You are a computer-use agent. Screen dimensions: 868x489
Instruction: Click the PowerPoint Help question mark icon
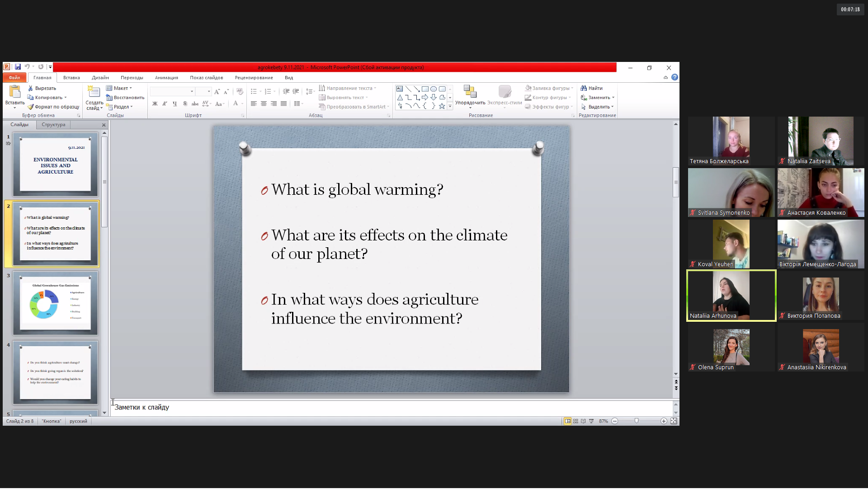point(675,77)
